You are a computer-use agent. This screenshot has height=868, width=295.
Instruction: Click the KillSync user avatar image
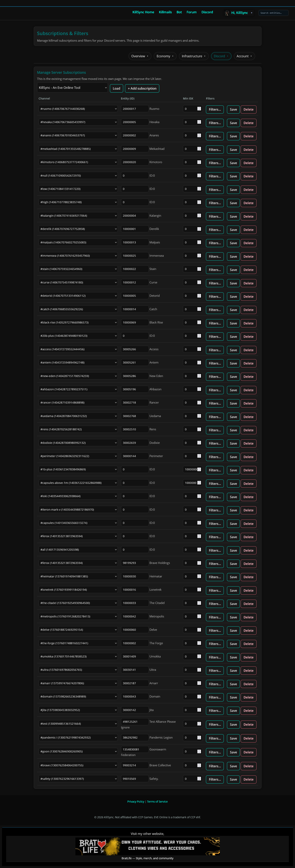coord(227,13)
